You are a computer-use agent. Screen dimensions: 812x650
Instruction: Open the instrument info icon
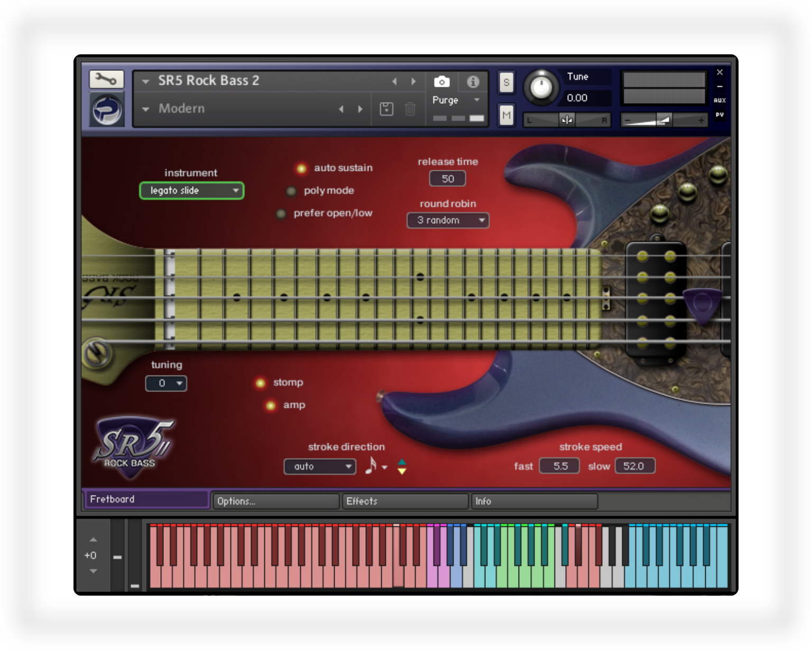tap(473, 81)
